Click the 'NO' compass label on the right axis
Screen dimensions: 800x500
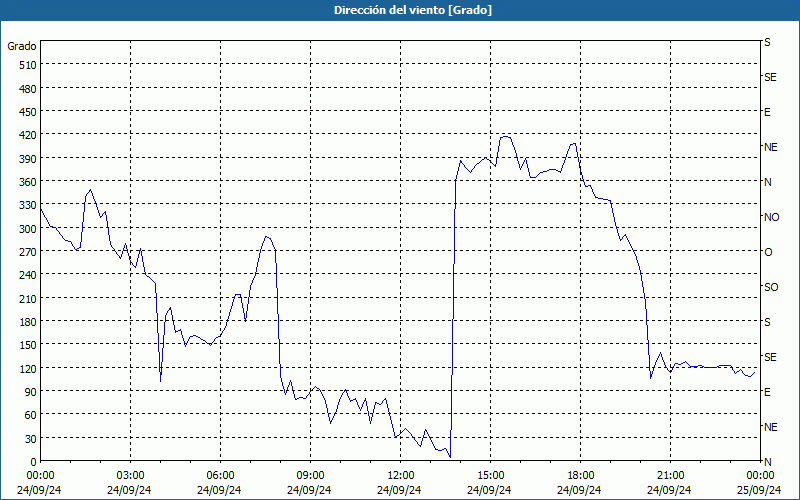(771, 217)
